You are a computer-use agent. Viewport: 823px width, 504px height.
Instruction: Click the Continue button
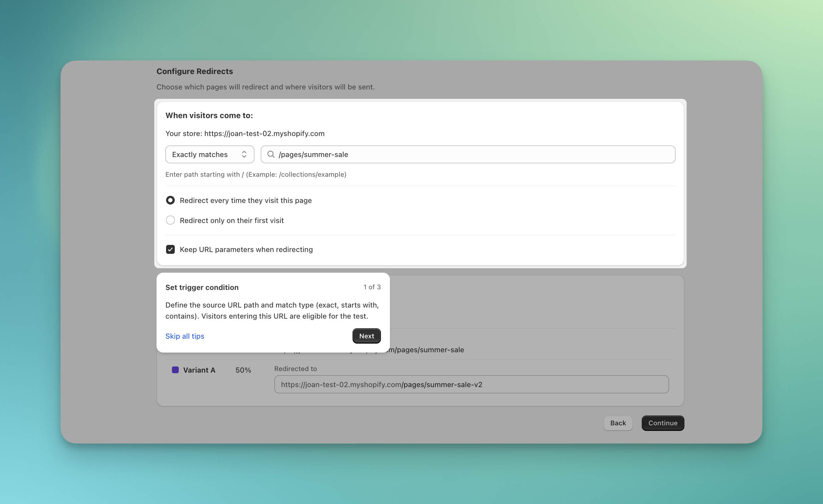pos(663,423)
